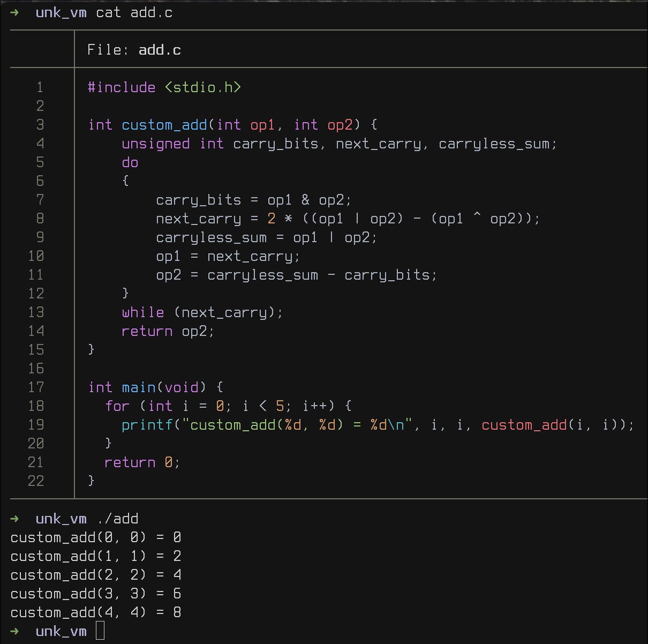The image size is (648, 644).
Task: Click the green prompt arrow before cat command
Action: tap(14, 12)
